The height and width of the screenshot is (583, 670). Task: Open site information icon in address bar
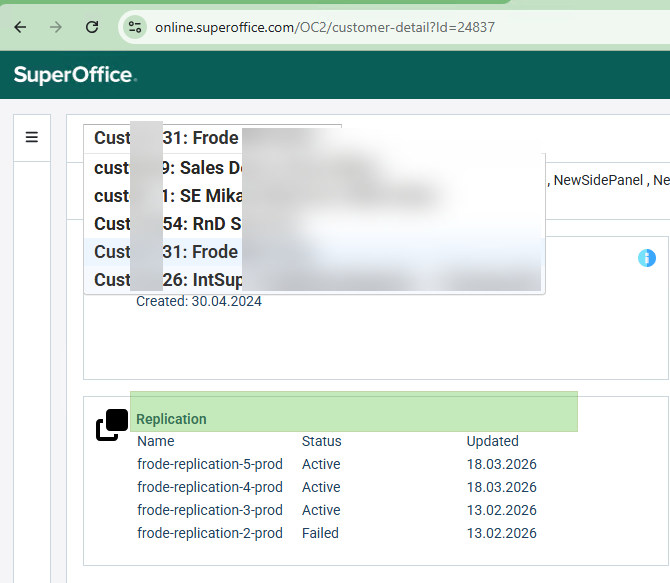tap(137, 27)
